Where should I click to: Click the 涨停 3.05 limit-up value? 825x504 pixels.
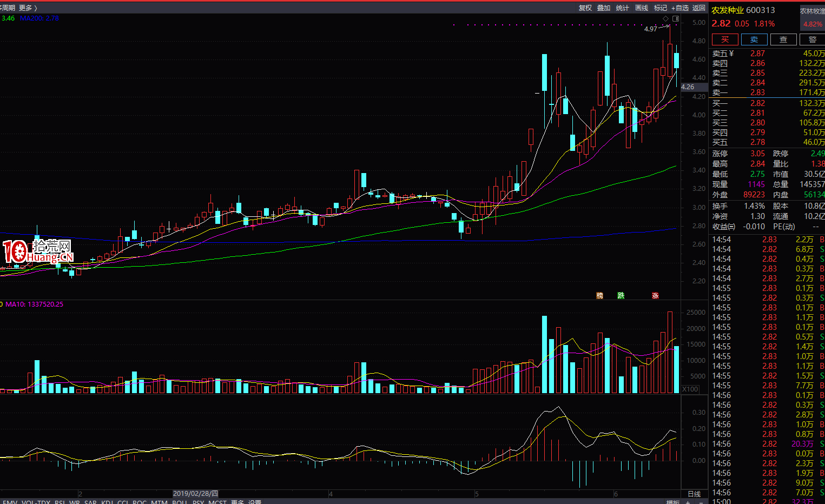[x=757, y=154]
